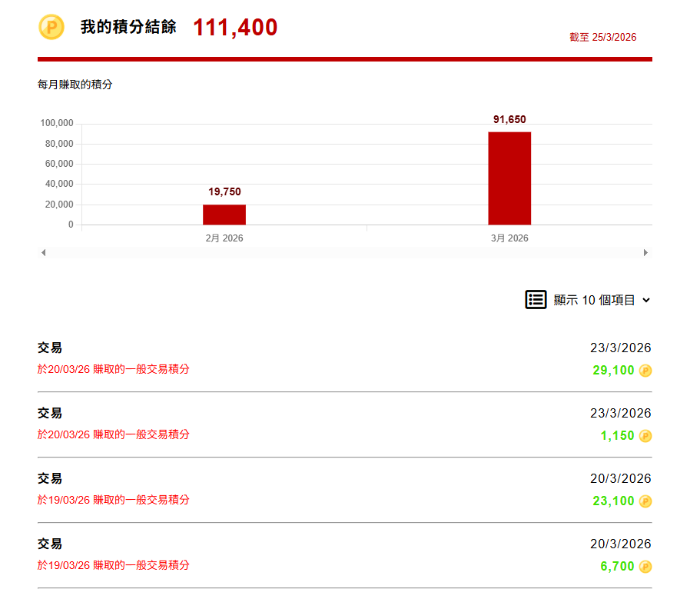Image resolution: width=700 pixels, height=599 pixels.
Task: Click the description under the 1,150 transaction
Action: tap(114, 434)
